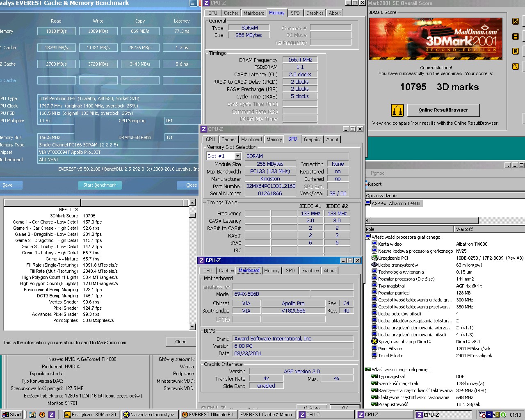Image resolution: width=525 pixels, height=420 pixels.
Task: Click up arrow of 3DMark results scrollbar
Action: [x=192, y=203]
